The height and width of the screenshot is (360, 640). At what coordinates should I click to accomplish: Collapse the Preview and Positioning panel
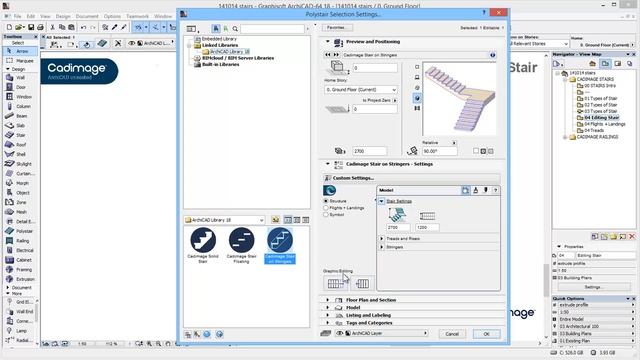click(327, 42)
